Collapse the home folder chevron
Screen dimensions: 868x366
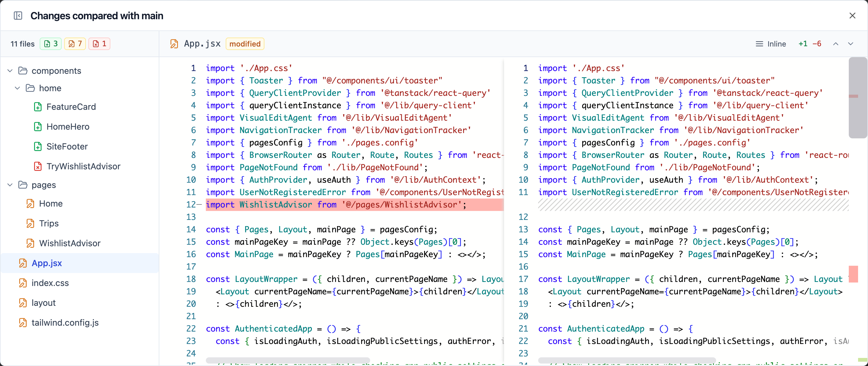18,88
